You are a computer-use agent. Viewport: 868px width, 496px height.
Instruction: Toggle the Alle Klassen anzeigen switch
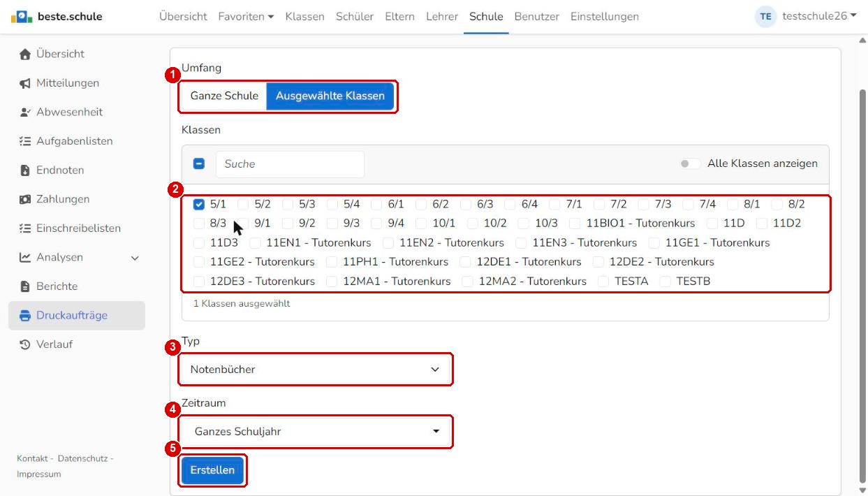coord(691,163)
